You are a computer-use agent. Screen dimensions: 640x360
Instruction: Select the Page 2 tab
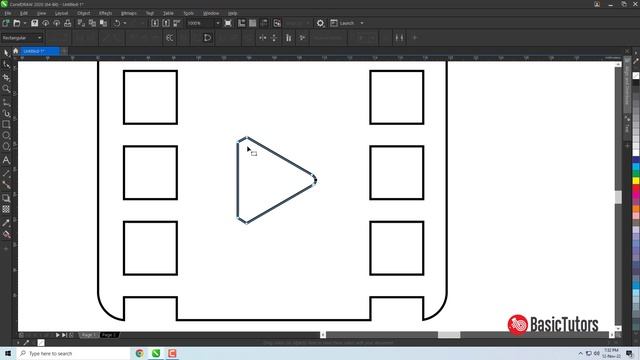(109, 335)
